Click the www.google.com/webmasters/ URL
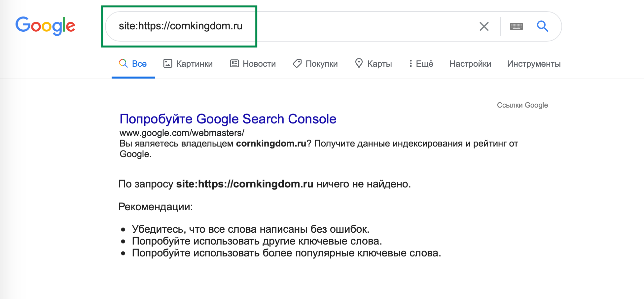 point(182,133)
